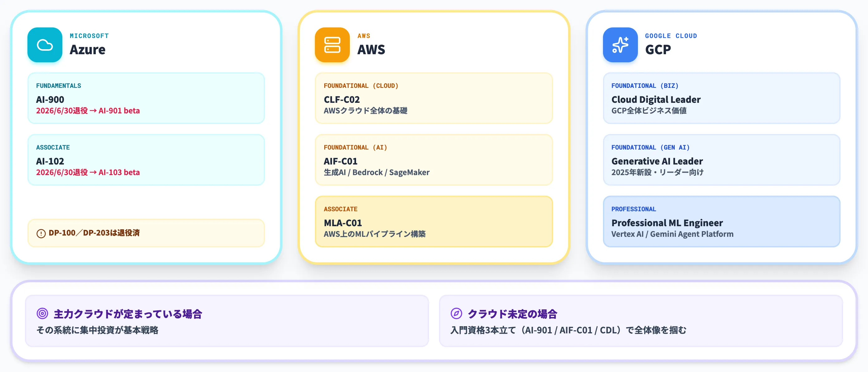868x372 pixels.
Task: Click the '入門資格3本立て' recommendation text
Action: click(568, 330)
